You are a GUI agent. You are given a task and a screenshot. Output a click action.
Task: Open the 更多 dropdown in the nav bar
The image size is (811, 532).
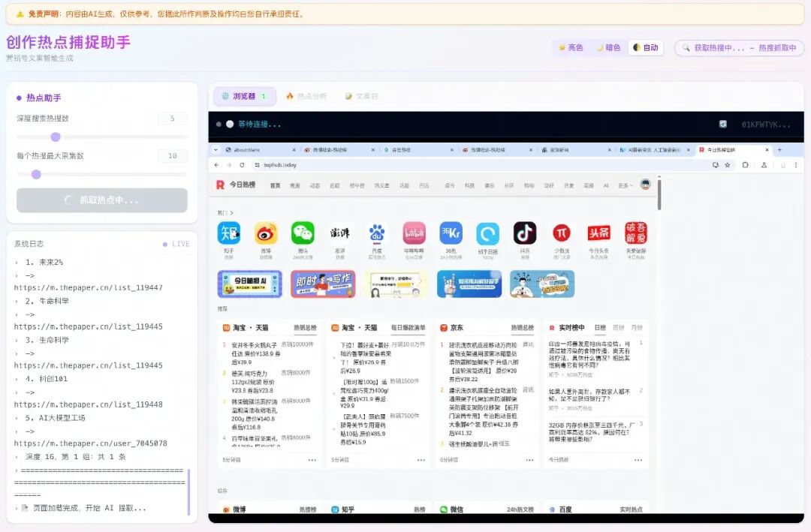coord(623,185)
